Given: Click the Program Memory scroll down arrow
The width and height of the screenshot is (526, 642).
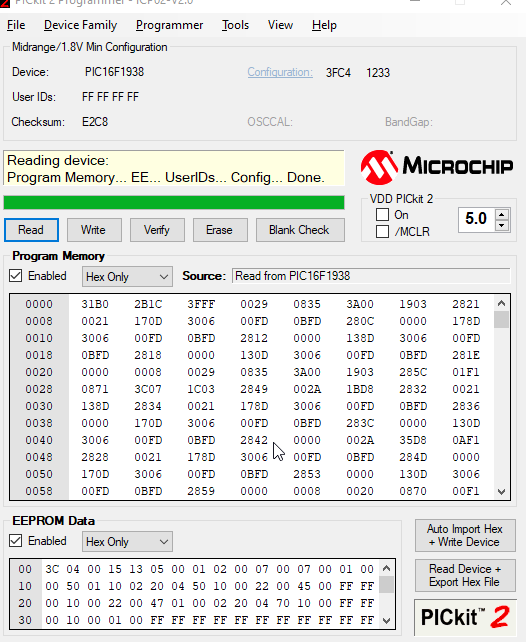Looking at the screenshot, I should tap(501, 491).
